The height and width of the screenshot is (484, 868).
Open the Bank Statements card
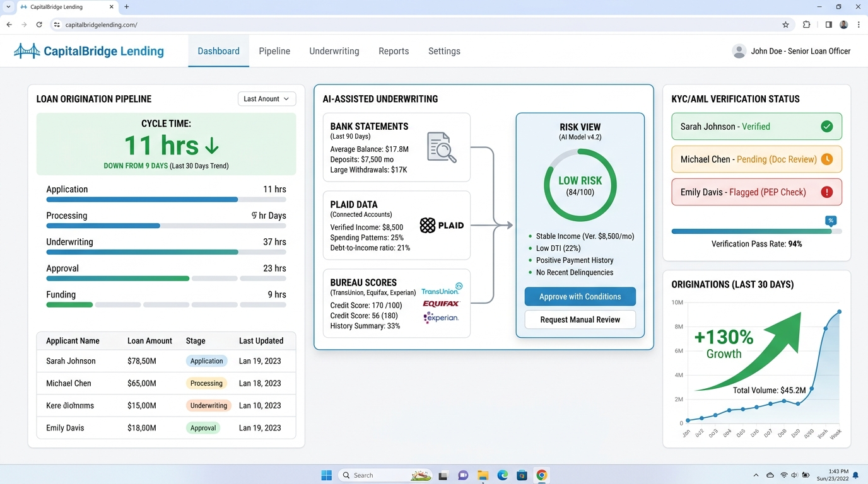pyautogui.click(x=396, y=147)
